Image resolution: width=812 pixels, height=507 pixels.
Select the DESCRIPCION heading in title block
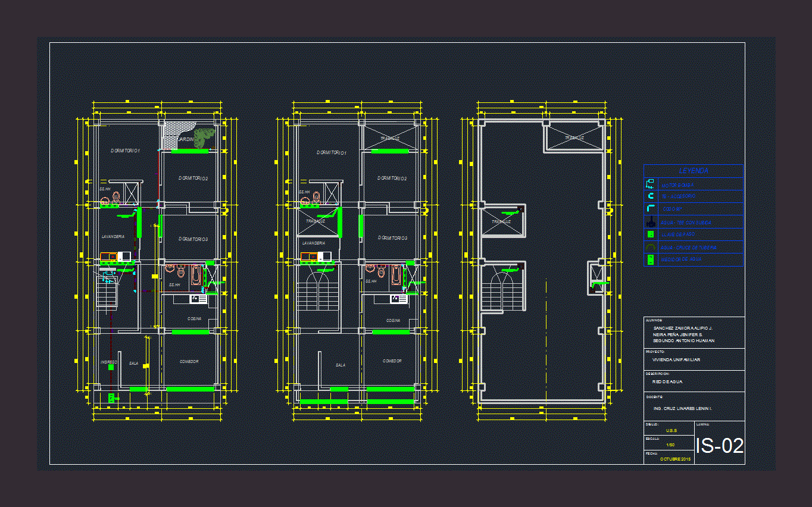click(657, 374)
